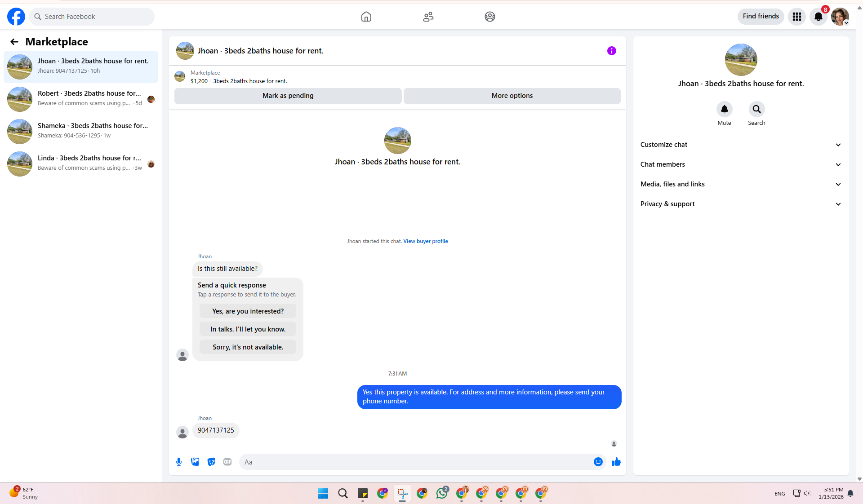Send a thumbs-up like
This screenshot has height=504, width=863.
[x=616, y=462]
